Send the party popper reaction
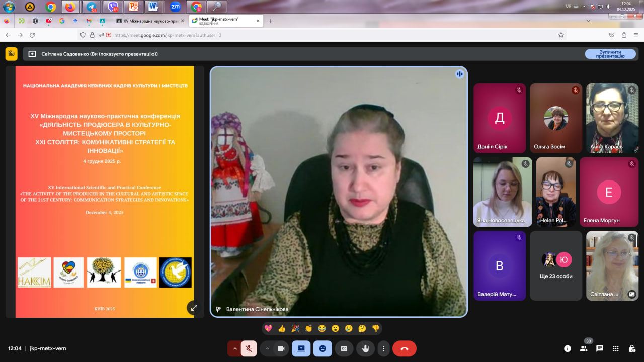The image size is (644, 362). [x=295, y=328]
